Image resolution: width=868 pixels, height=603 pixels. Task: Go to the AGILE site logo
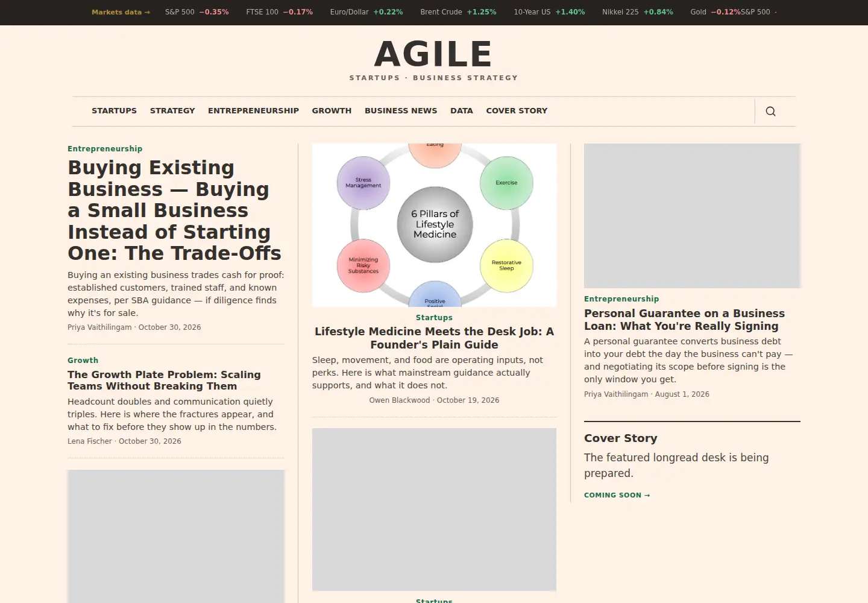tap(433, 54)
